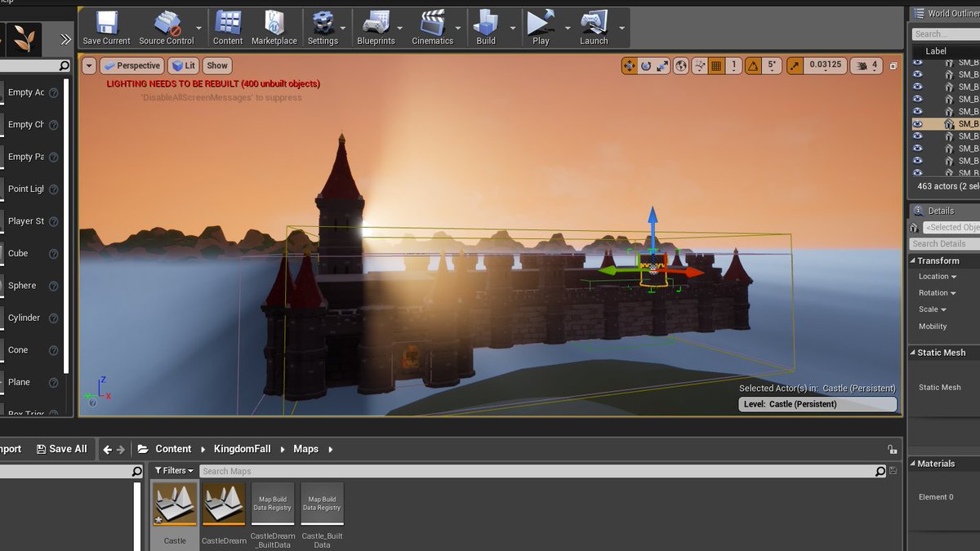Collapse the Transform section
Viewport: 980px width, 551px height.
click(x=912, y=261)
